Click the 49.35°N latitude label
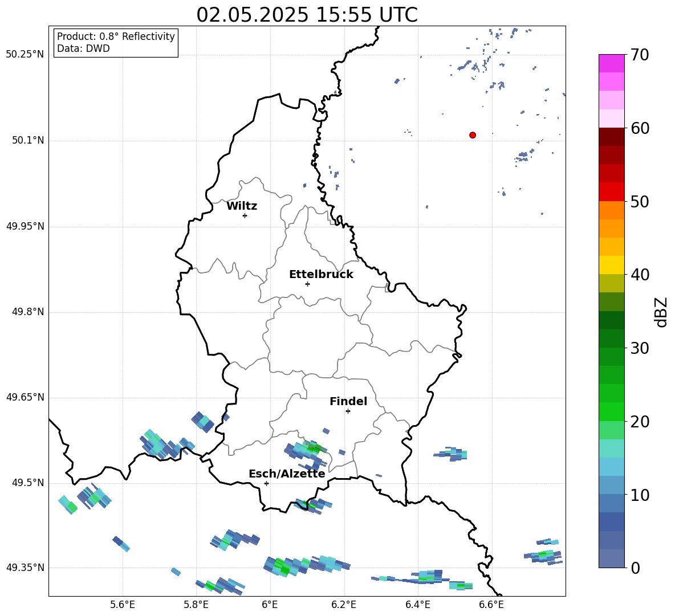 (x=25, y=568)
